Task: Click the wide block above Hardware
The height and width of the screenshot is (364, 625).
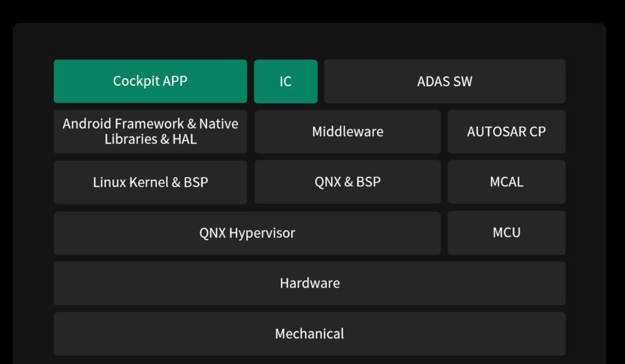Action: 247,233
